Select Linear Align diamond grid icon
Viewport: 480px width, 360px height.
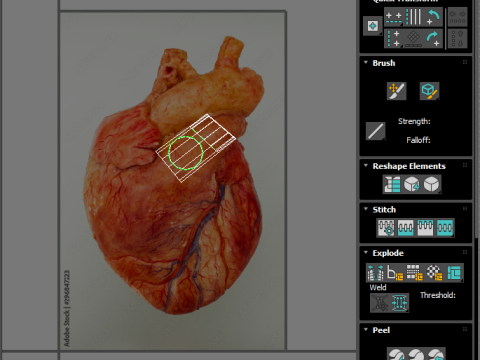point(413,38)
